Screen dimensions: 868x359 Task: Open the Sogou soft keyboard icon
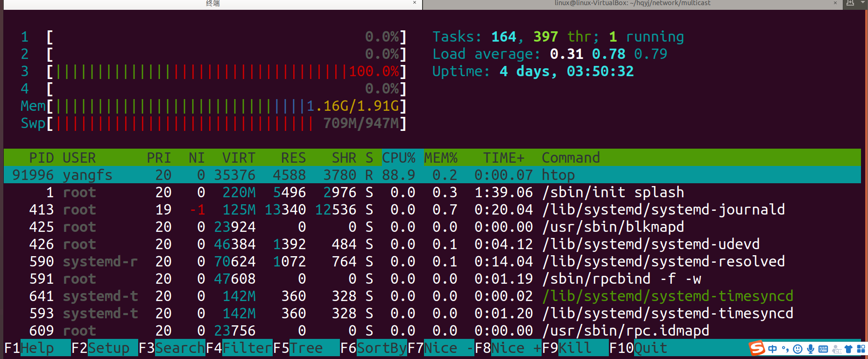tap(823, 349)
